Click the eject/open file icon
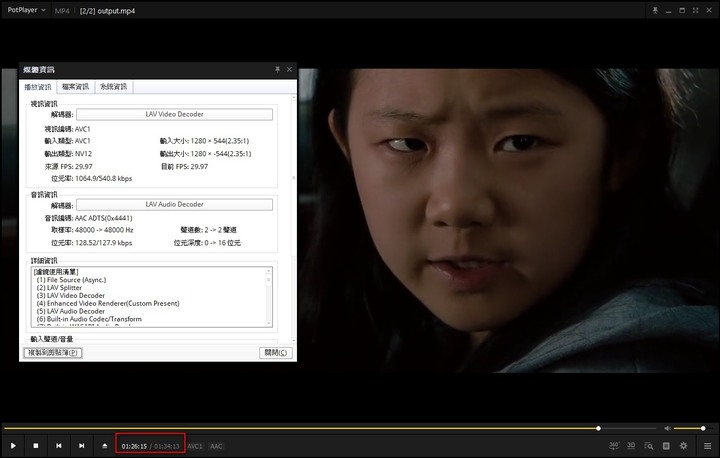 click(105, 446)
